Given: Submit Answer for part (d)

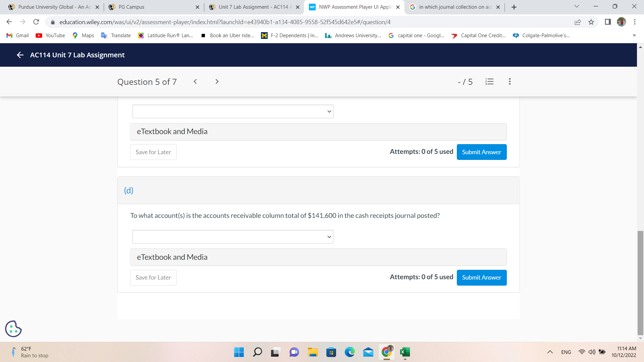Looking at the screenshot, I should coord(481,278).
